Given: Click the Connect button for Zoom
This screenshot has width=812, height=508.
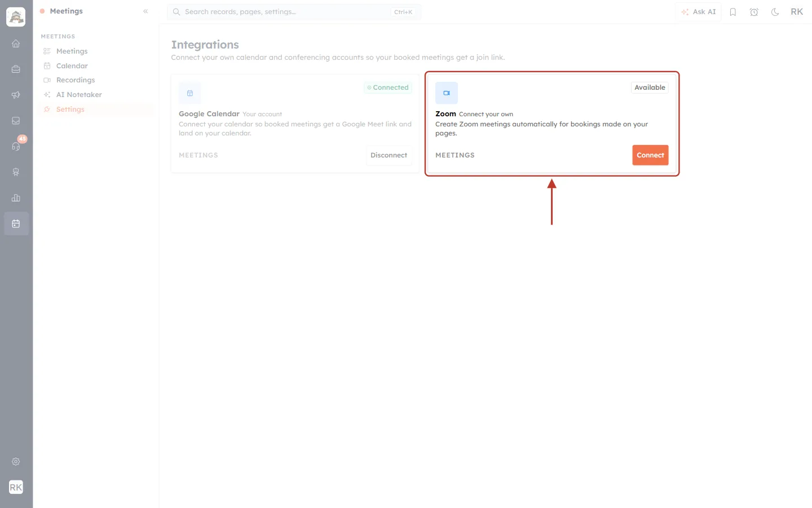Looking at the screenshot, I should coord(650,155).
